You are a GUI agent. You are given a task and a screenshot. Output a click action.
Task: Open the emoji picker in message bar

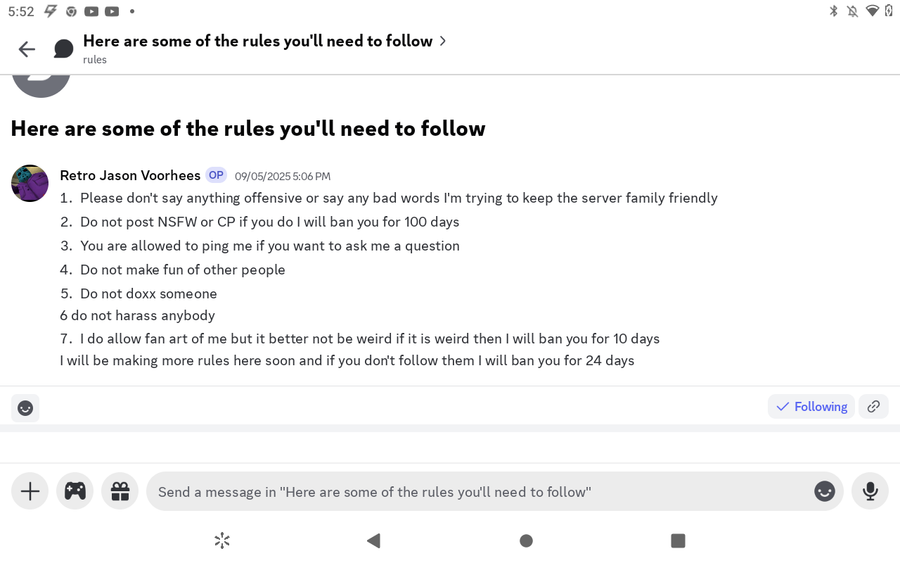824,491
